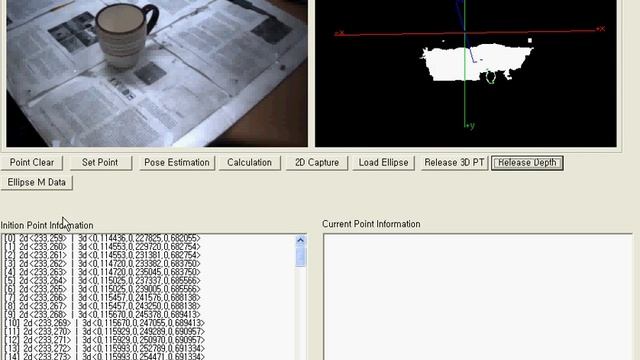The width and height of the screenshot is (640, 360).
Task: Select row [0] 2d<233,259> in the list
Action: [x=102, y=238]
